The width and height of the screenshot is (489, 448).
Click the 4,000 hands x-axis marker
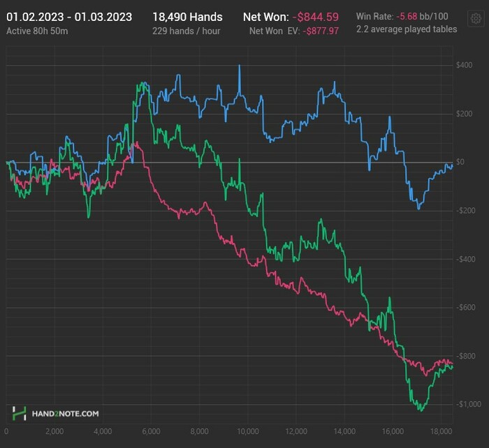coord(103,432)
